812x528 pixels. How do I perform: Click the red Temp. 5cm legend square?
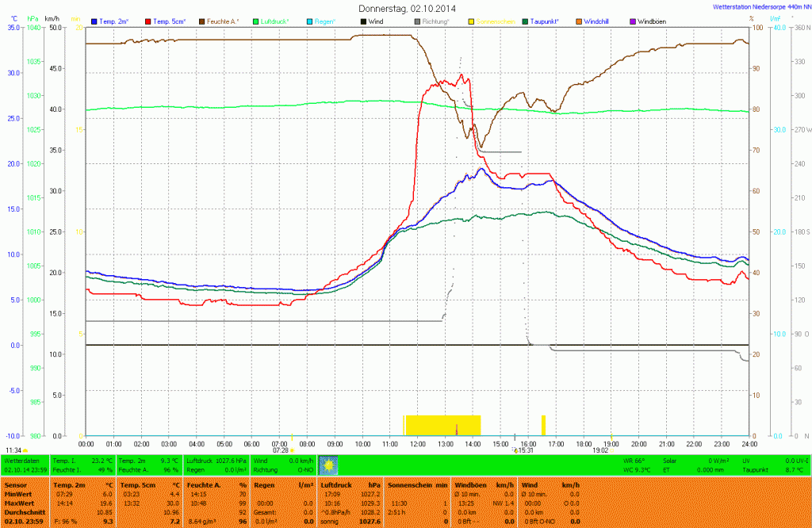click(x=147, y=21)
